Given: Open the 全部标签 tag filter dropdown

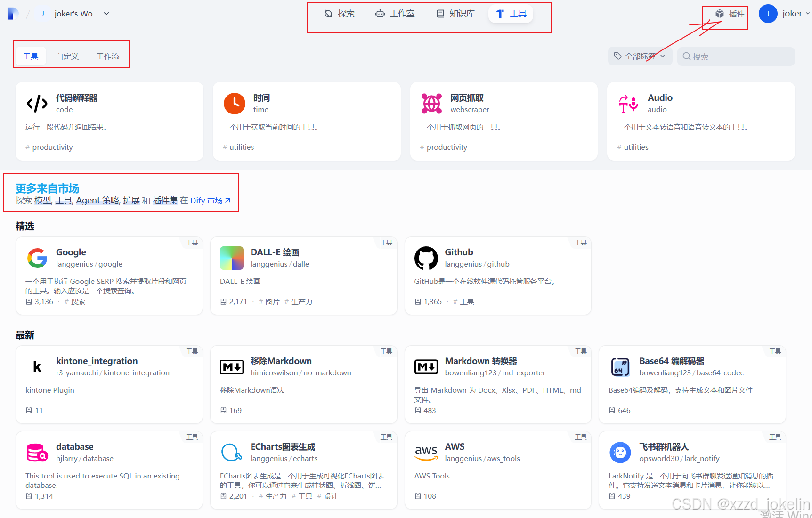Looking at the screenshot, I should 640,56.
